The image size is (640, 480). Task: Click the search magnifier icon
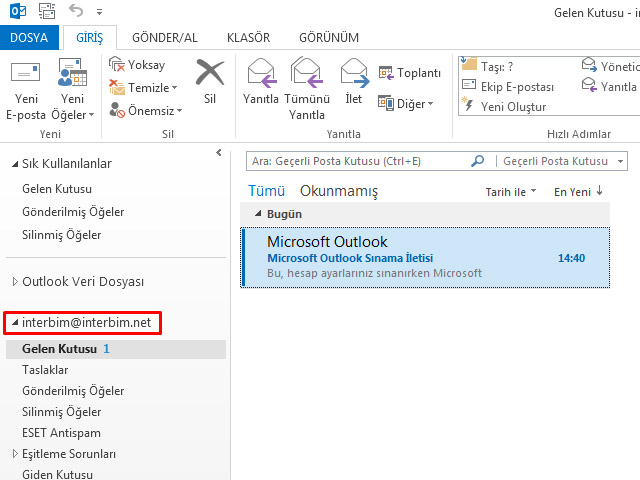[x=477, y=160]
